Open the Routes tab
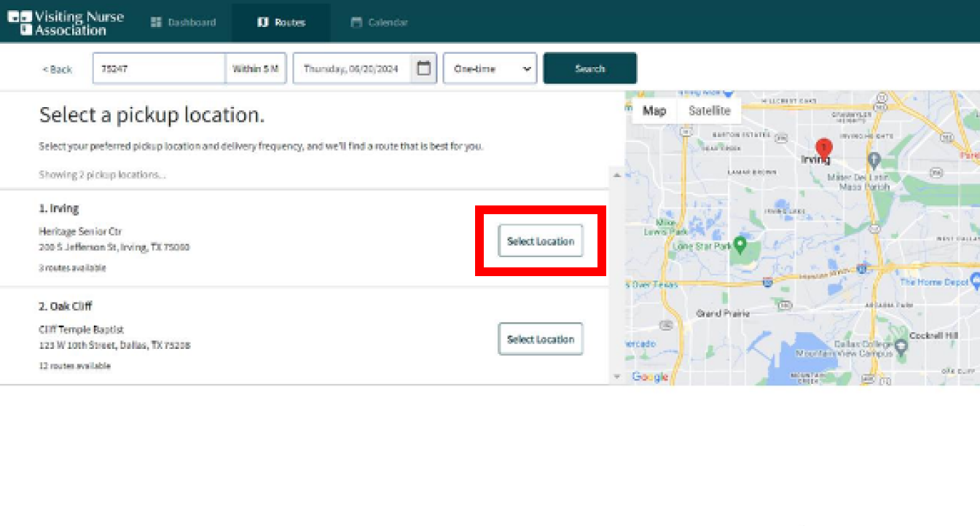 pyautogui.click(x=281, y=23)
